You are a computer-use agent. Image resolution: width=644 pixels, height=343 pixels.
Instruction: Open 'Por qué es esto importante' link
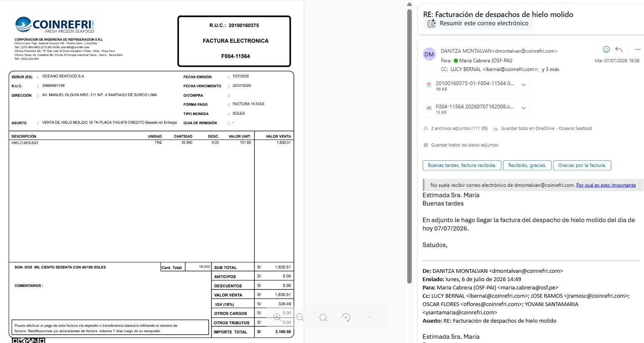[606, 185]
